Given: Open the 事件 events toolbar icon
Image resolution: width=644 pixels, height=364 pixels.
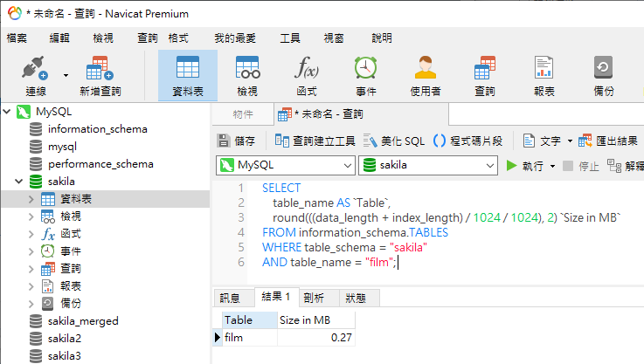Looking at the screenshot, I should (x=365, y=70).
